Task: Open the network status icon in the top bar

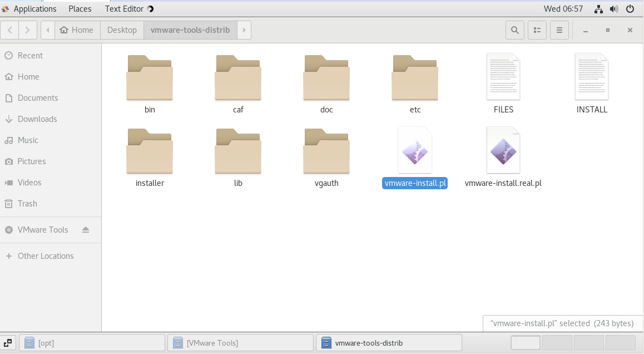Action: [598, 9]
